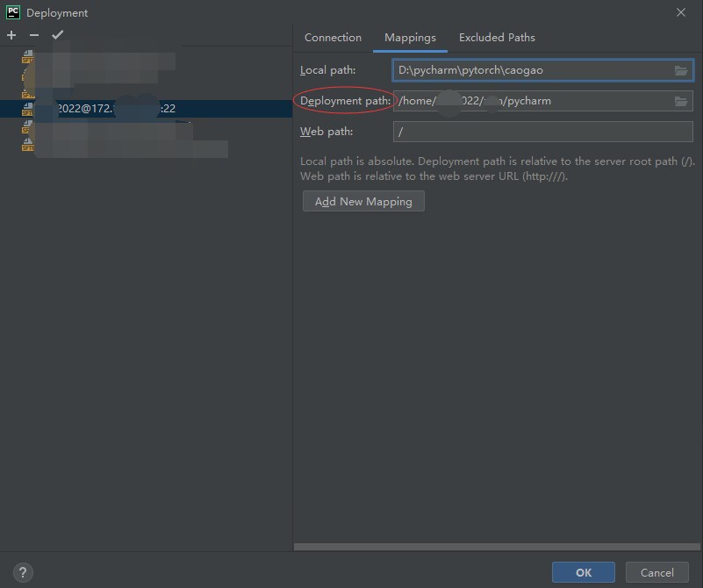Click the PyCharm logo in title bar
The image size is (703, 588).
[13, 12]
